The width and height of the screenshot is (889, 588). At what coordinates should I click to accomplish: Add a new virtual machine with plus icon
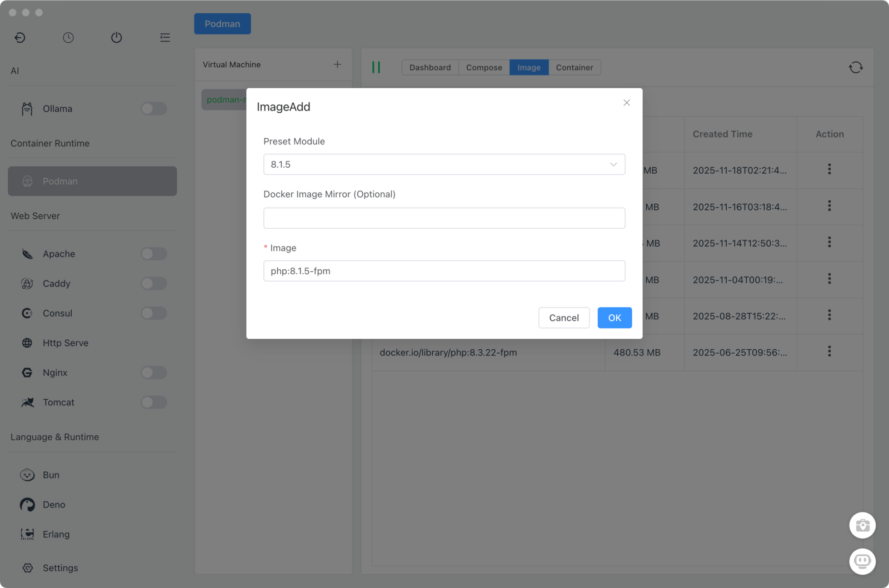coord(337,64)
